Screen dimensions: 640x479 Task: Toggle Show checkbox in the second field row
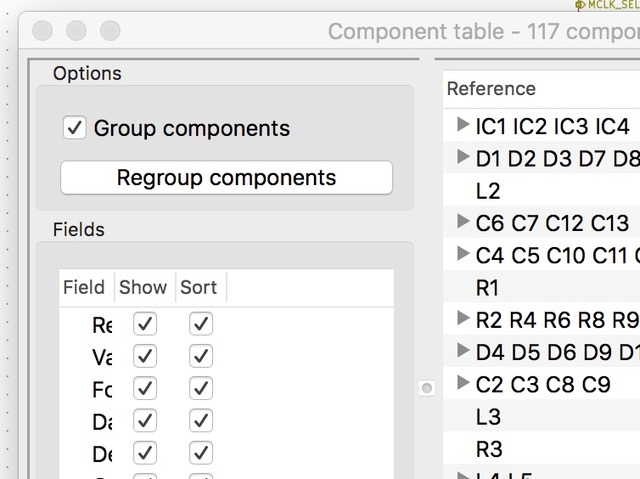(x=145, y=356)
